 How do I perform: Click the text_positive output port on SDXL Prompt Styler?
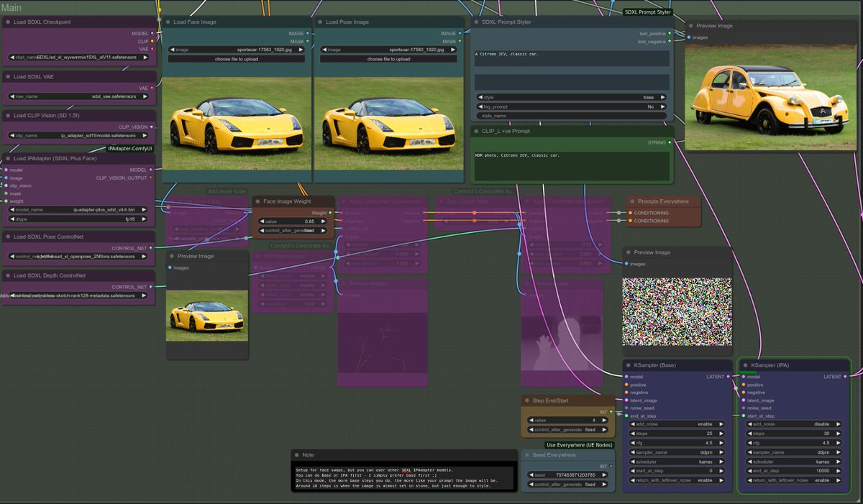(670, 34)
